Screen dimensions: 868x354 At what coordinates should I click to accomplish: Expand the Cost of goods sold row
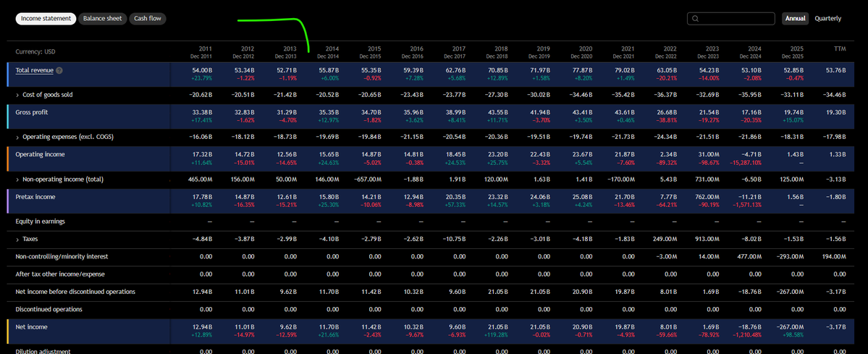click(x=17, y=95)
